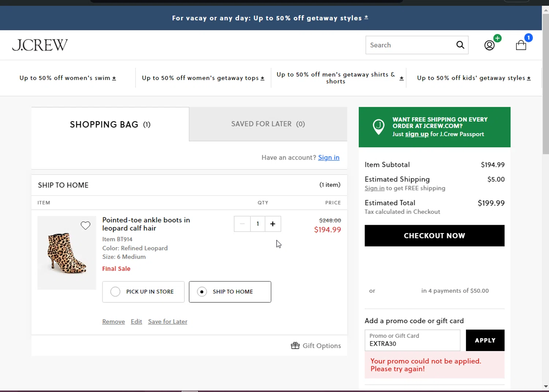This screenshot has height=392, width=549.
Task: Open Pointed-toe ankle boots product title
Action: click(146, 224)
